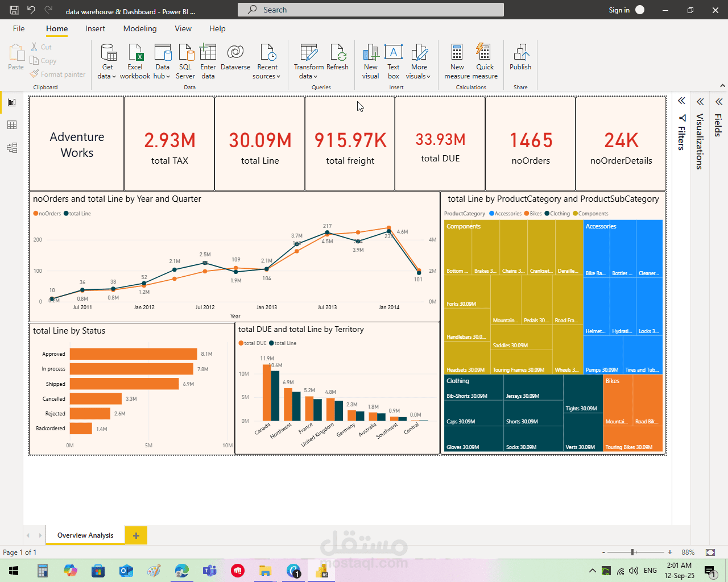Open the Enter data table dialog
Image resolution: width=728 pixels, height=582 pixels.
[208, 61]
